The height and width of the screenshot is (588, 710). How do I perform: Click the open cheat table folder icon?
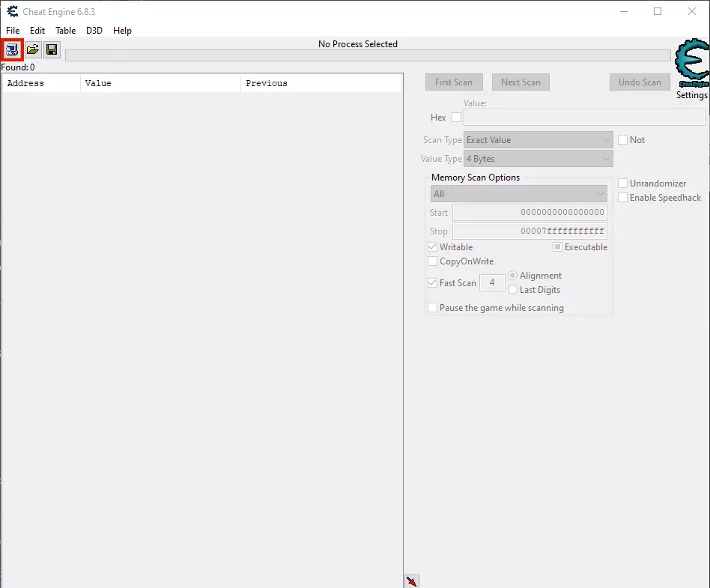(33, 49)
